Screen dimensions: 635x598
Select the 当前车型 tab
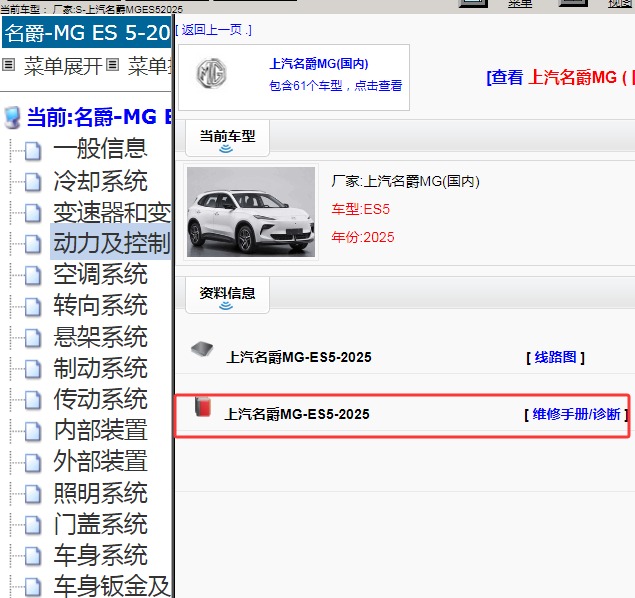(x=227, y=138)
